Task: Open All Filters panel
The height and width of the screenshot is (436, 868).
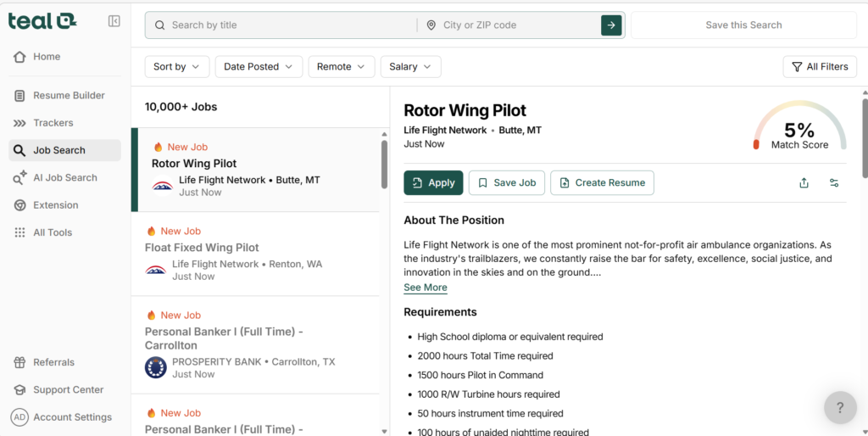Action: 819,67
